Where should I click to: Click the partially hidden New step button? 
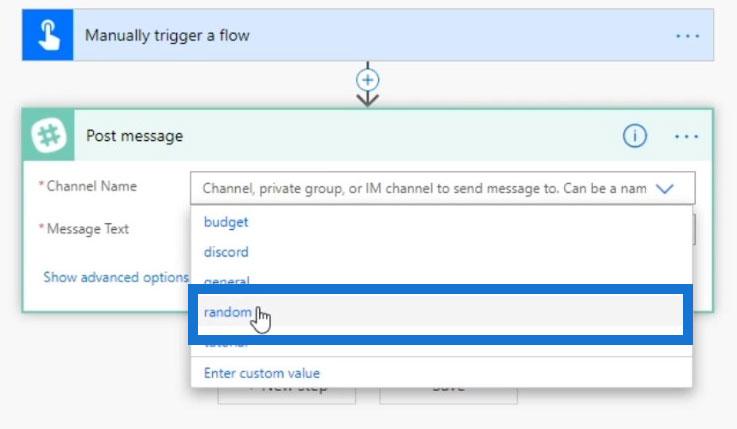click(x=287, y=396)
